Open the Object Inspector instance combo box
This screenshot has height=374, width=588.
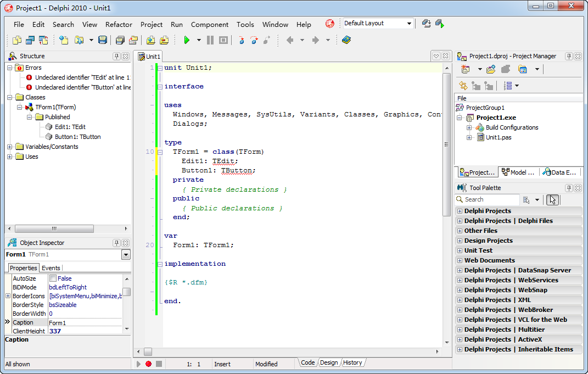(126, 255)
